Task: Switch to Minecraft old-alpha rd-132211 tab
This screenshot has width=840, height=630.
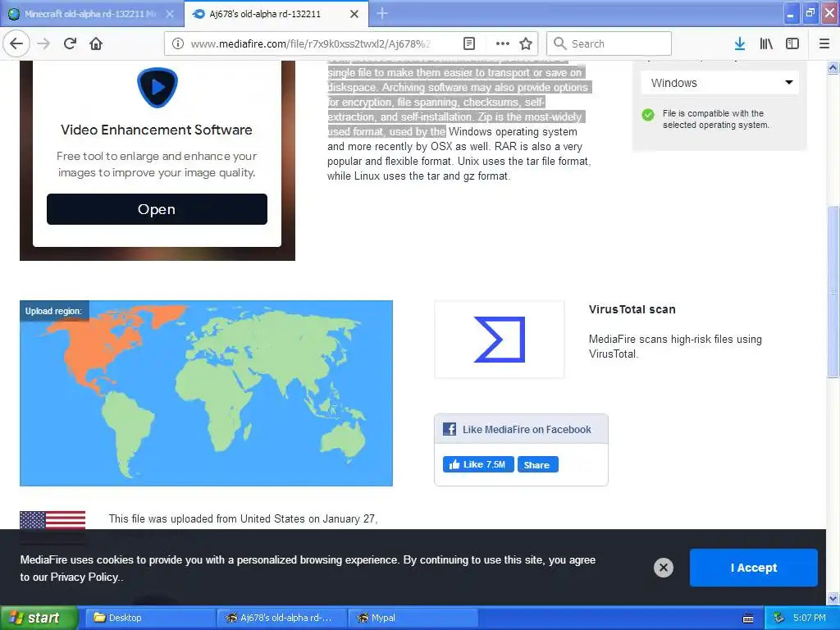Action: pyautogui.click(x=91, y=14)
